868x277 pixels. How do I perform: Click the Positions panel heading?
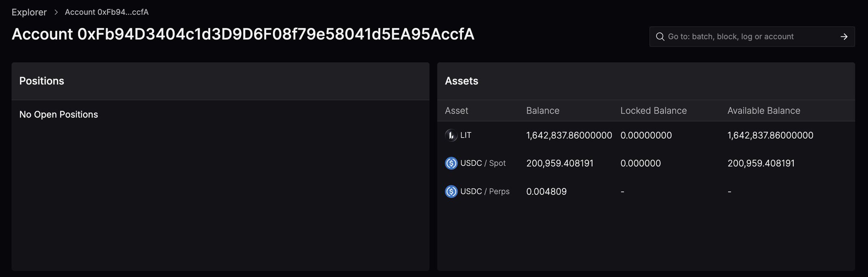[42, 81]
